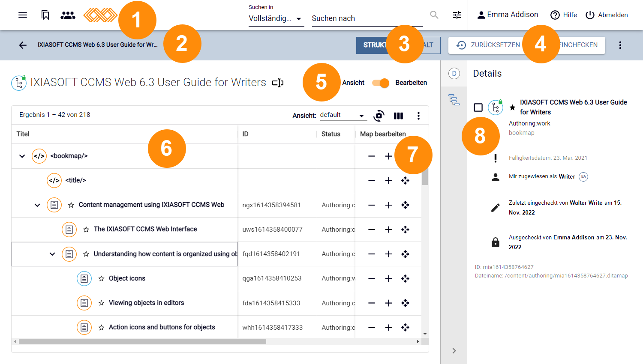Viewport: 643px width, 364px height.
Task: Check the IXIASOFT User Guide checkbox in Details
Action: (x=478, y=107)
